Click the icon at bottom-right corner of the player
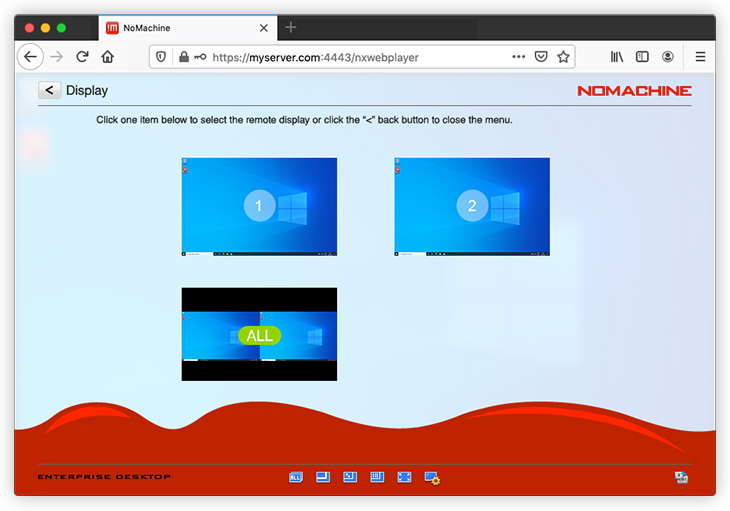 [681, 478]
